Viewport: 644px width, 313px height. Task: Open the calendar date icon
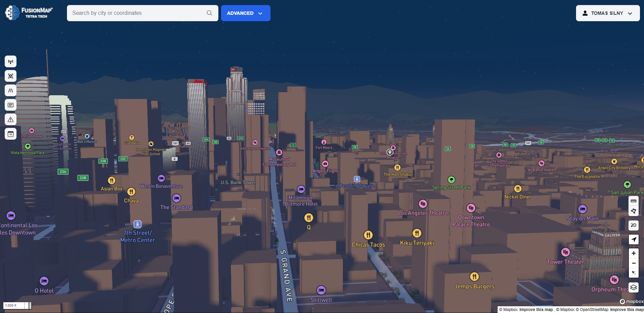11,134
